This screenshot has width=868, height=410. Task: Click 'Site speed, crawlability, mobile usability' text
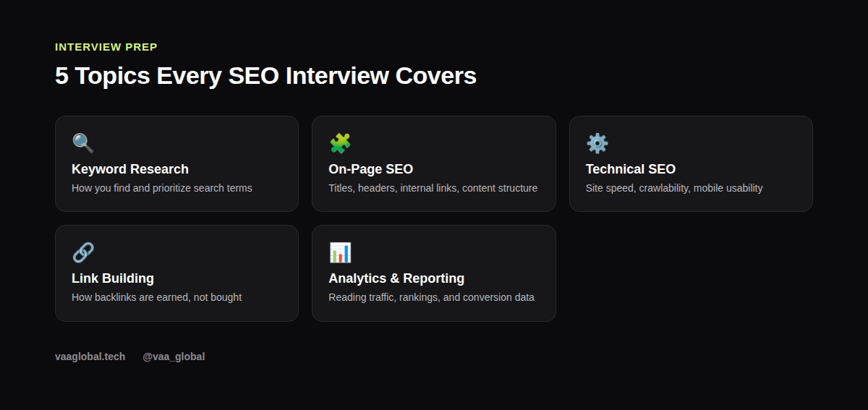point(674,188)
